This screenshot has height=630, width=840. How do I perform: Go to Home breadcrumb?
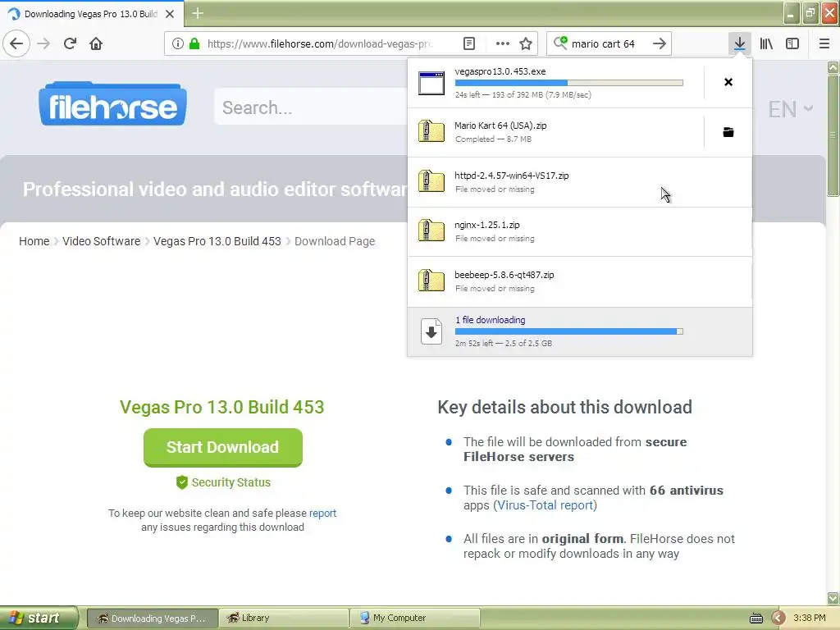click(34, 241)
